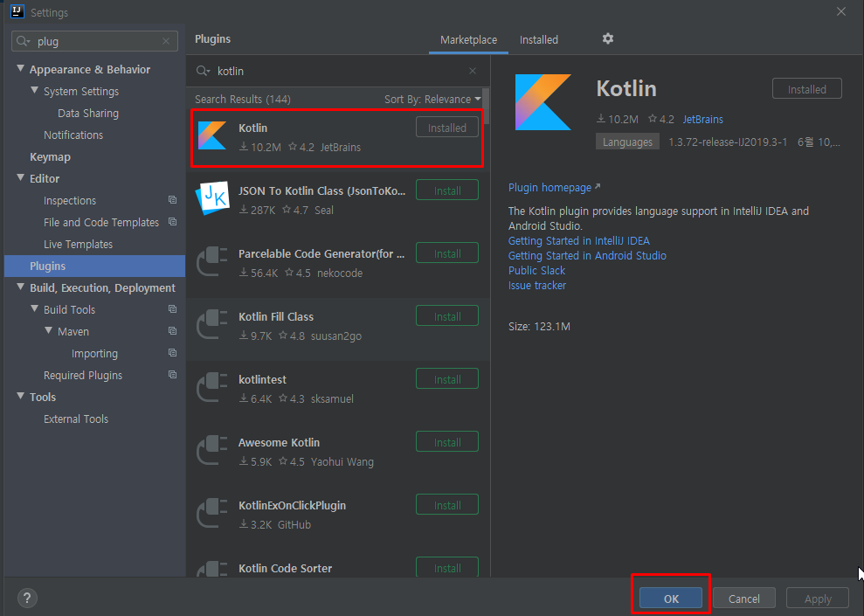Screen dimensions: 864x616
Task: Install the Kotlin Fill Class plugin
Action: point(447,316)
